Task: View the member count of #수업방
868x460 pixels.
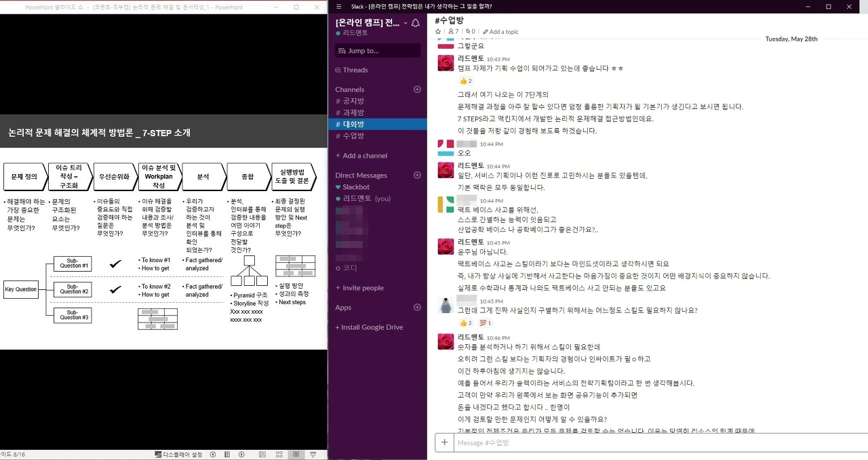Action: click(x=453, y=31)
